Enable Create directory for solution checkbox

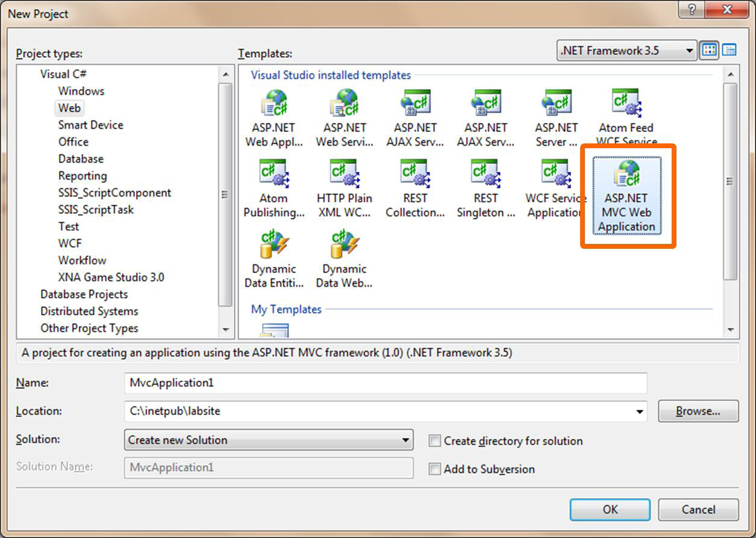[435, 441]
